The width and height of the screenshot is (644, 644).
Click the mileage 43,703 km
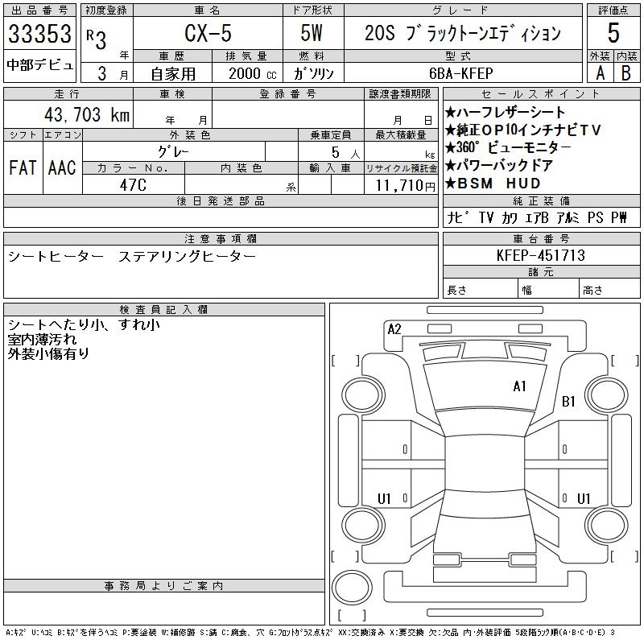point(87,114)
